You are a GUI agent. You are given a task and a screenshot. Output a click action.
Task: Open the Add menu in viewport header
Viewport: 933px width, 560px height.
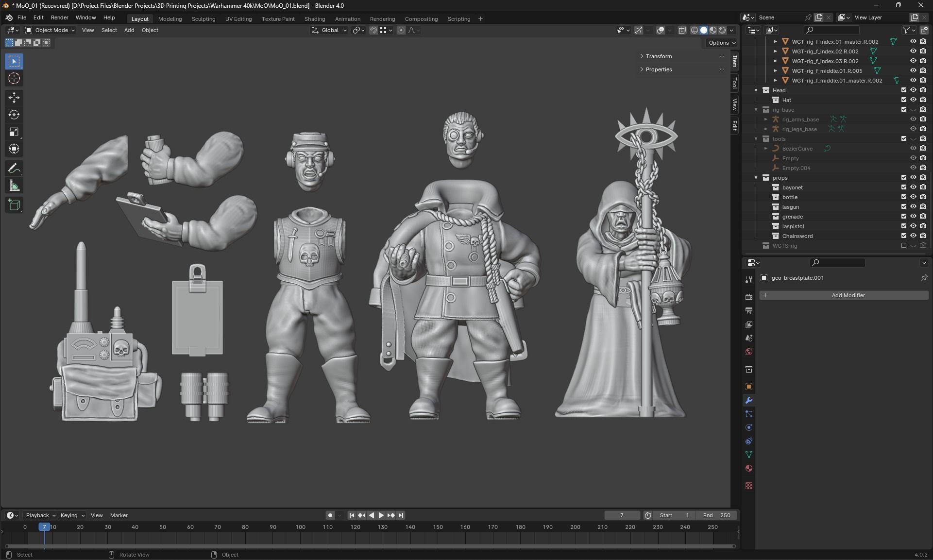pyautogui.click(x=129, y=30)
